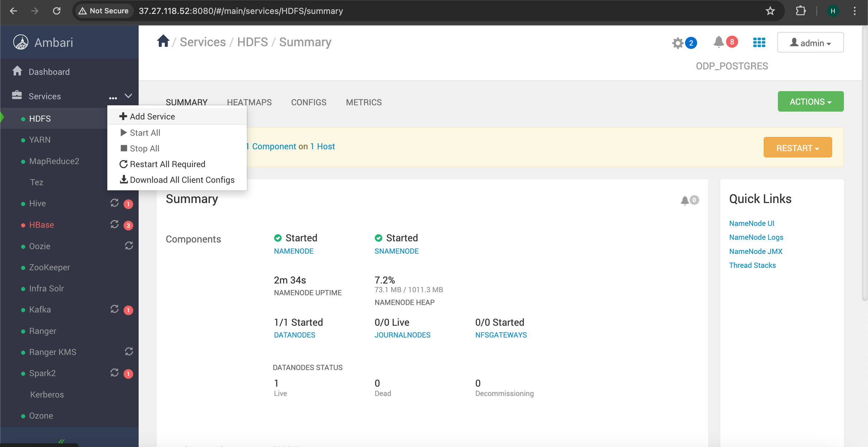
Task: Click the home breadcrumb icon
Action: (163, 41)
